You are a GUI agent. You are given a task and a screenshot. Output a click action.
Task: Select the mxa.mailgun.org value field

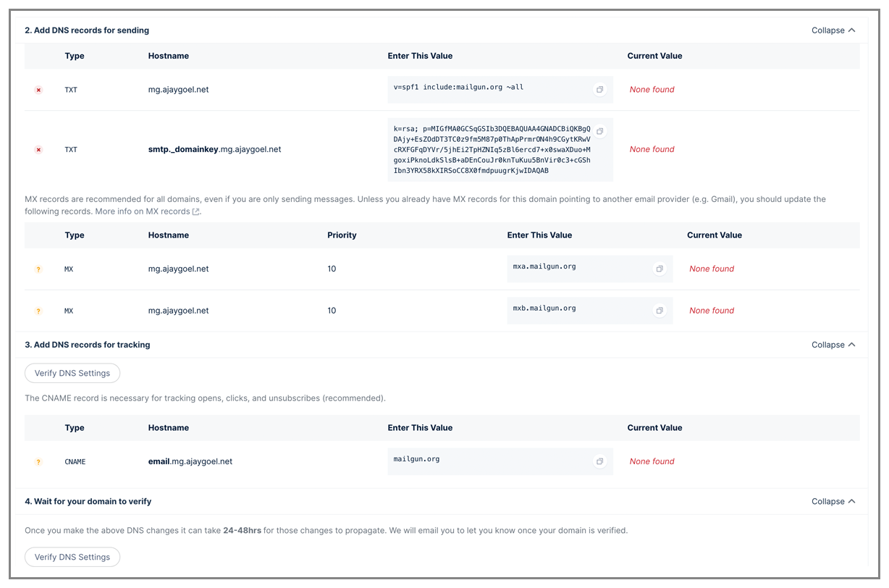pos(590,269)
